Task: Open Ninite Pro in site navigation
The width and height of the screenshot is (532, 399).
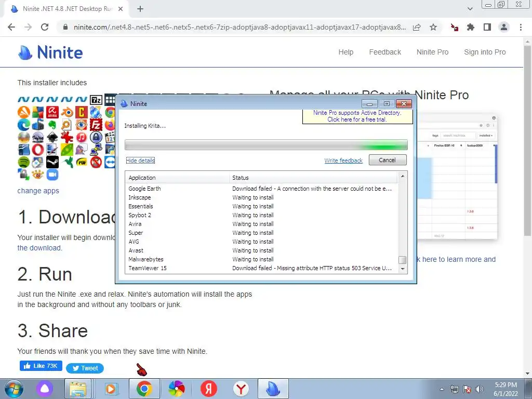Action: 432,52
